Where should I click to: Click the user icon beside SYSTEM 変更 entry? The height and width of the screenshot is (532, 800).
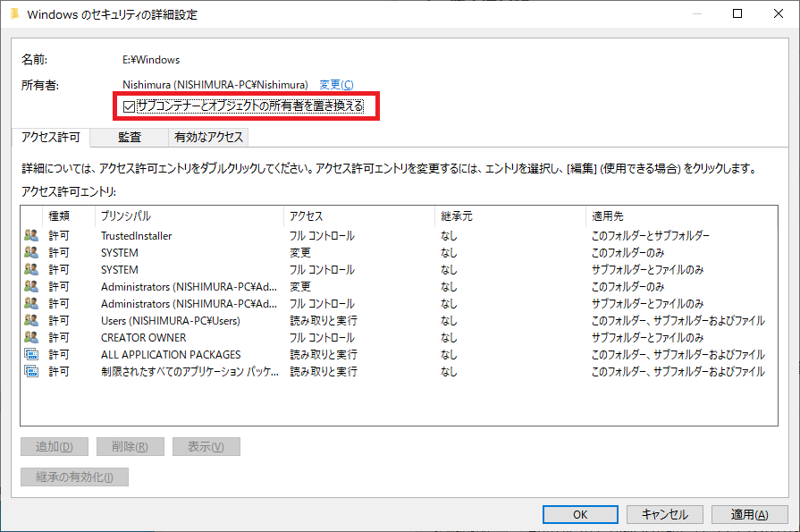(x=31, y=252)
